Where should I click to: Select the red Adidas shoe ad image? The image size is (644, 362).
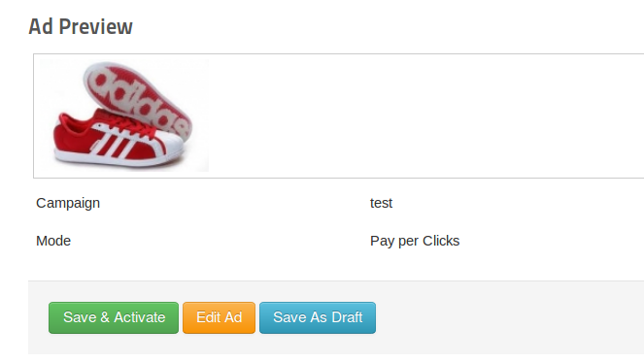(124, 115)
